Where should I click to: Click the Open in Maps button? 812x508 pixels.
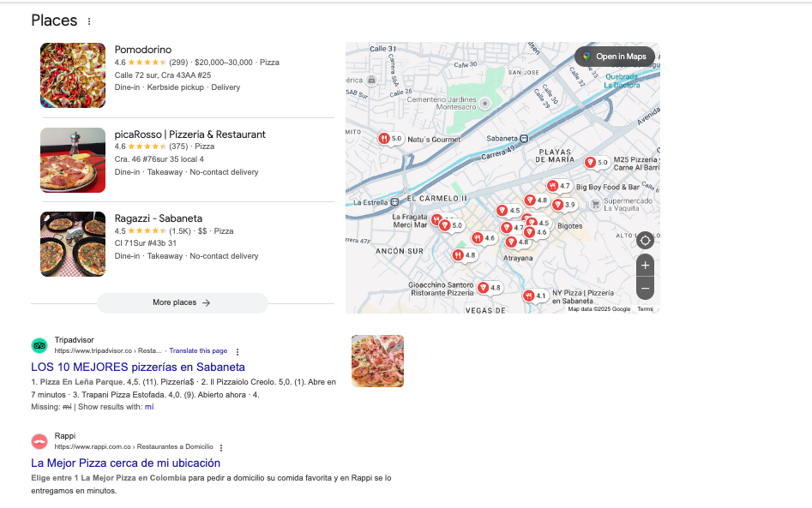pyautogui.click(x=615, y=57)
